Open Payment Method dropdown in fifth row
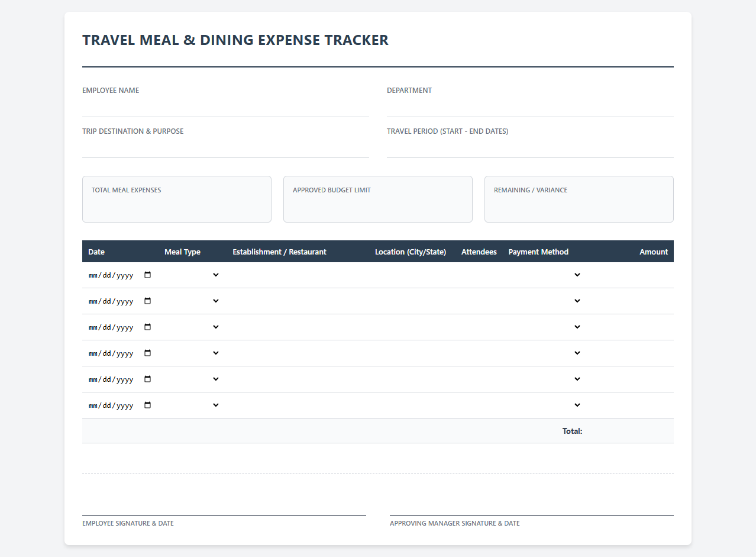The height and width of the screenshot is (557, 756). click(545, 379)
